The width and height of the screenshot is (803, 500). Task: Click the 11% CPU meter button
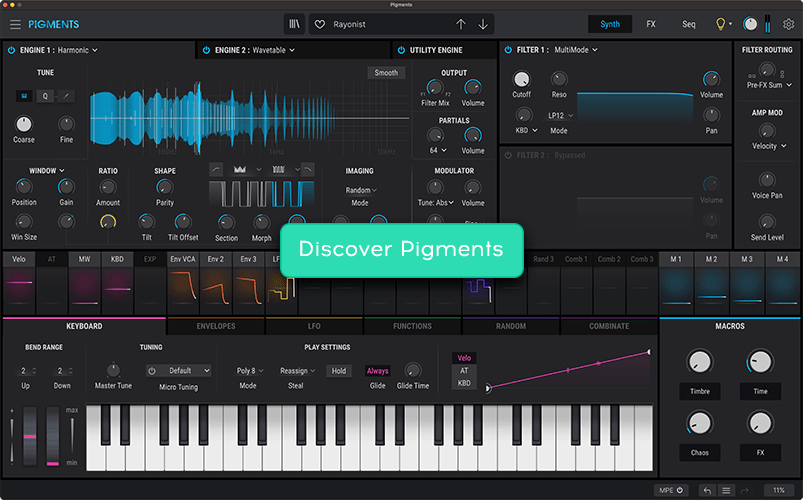pos(779,490)
